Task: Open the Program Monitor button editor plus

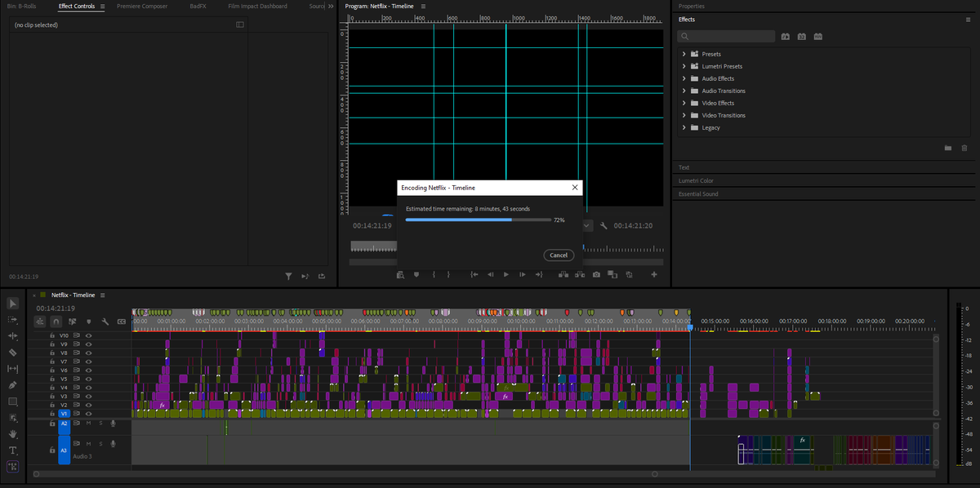Action: (654, 275)
